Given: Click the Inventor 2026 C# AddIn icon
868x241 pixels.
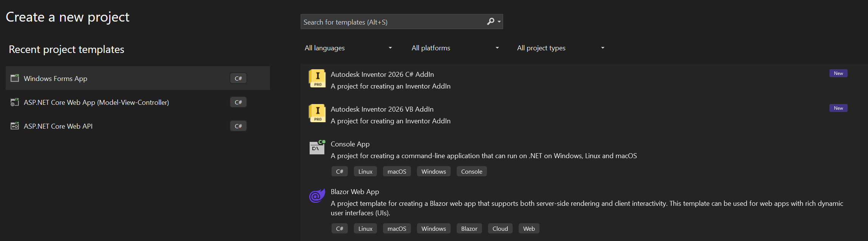Looking at the screenshot, I should [x=317, y=78].
